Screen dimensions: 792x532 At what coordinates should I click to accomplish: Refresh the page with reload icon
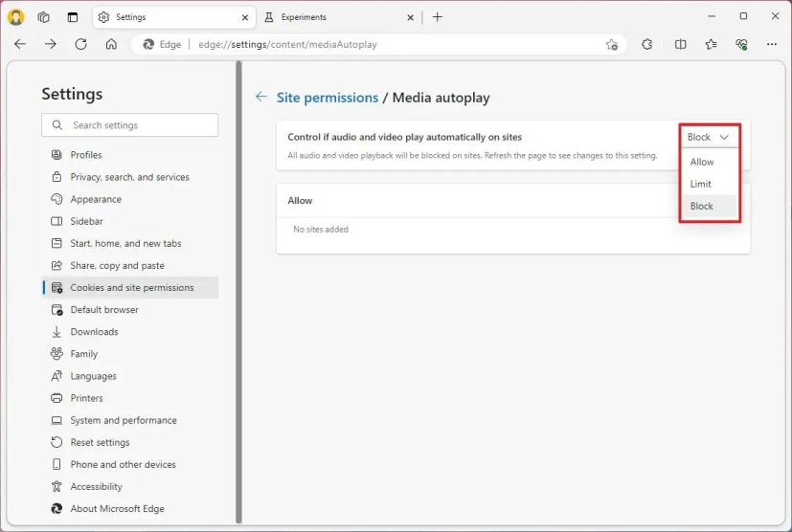(80, 44)
